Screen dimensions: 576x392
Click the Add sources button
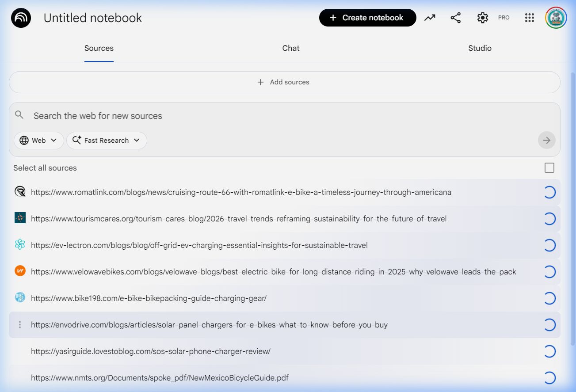284,82
